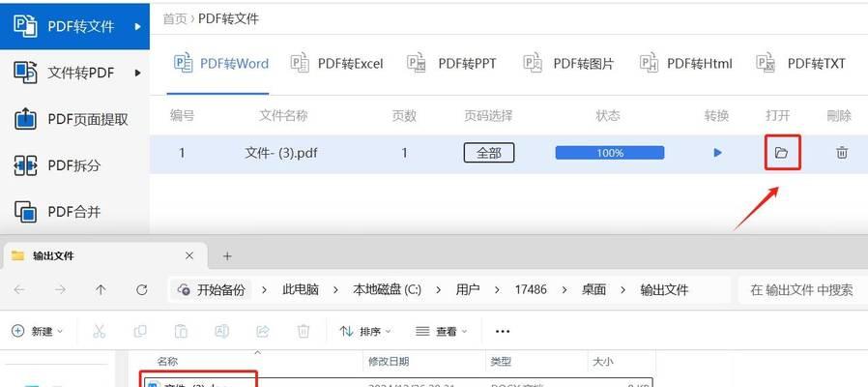Select PDF合并 in the sidebar

(74, 211)
